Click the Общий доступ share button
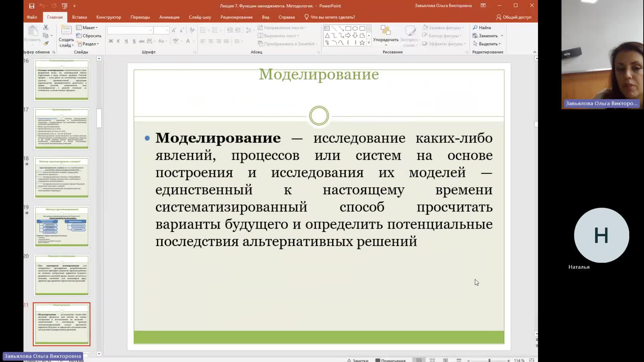Image resolution: width=644 pixels, height=362 pixels. [x=514, y=17]
